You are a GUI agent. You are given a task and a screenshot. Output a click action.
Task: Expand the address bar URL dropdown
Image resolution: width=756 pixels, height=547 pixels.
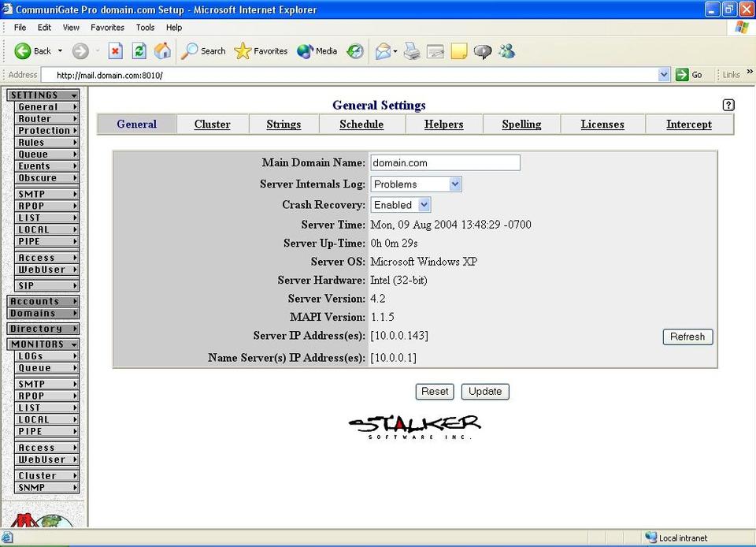coord(664,75)
